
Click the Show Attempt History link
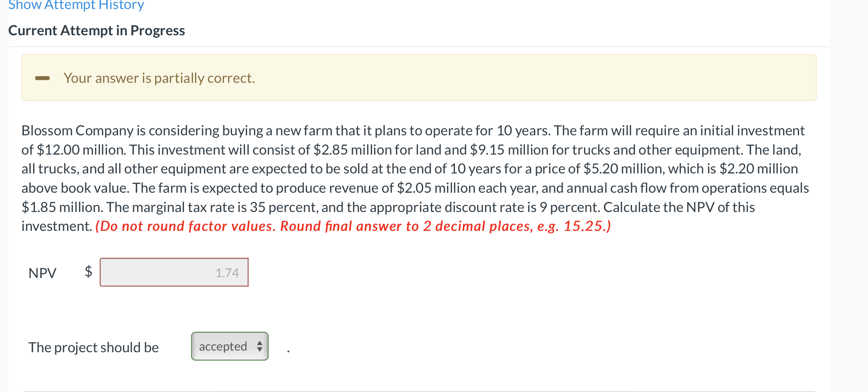(76, 5)
